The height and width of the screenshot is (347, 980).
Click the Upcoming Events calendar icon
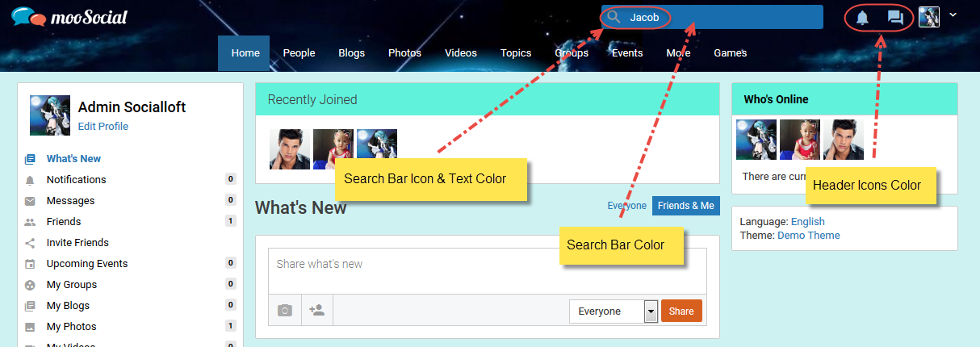30,264
